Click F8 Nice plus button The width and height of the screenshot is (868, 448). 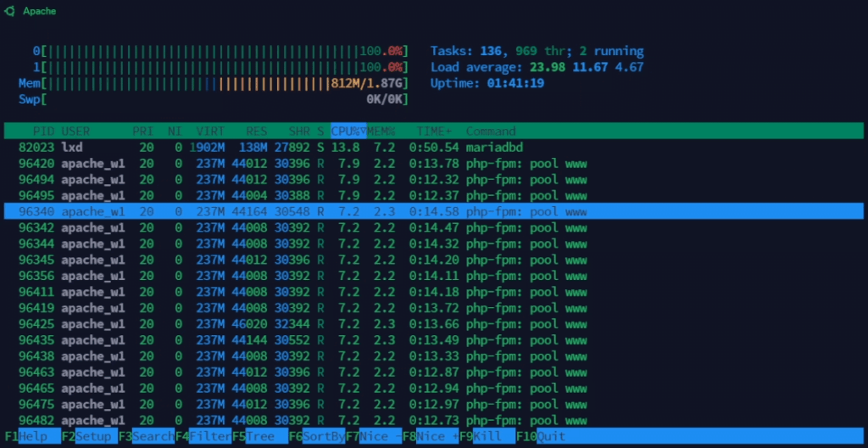click(431, 436)
